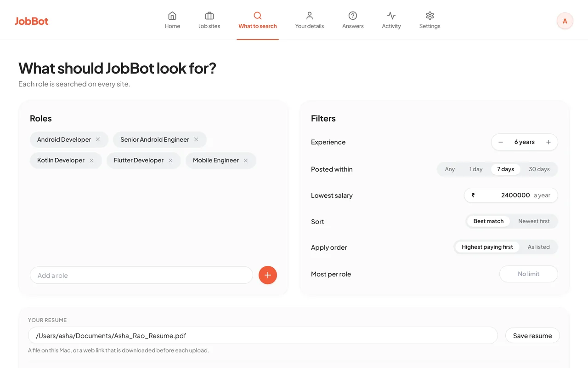This screenshot has height=368, width=588.
Task: Click the Android Developer role chip text
Action: click(64, 139)
